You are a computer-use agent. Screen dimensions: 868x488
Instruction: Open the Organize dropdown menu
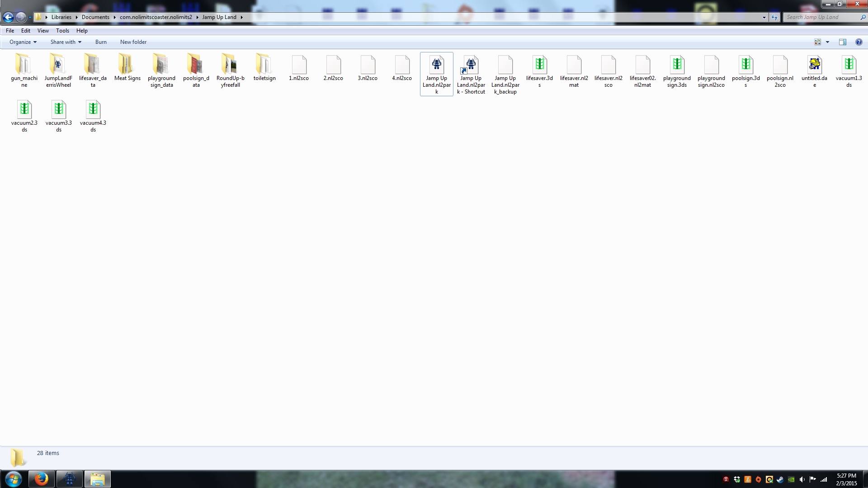(23, 42)
